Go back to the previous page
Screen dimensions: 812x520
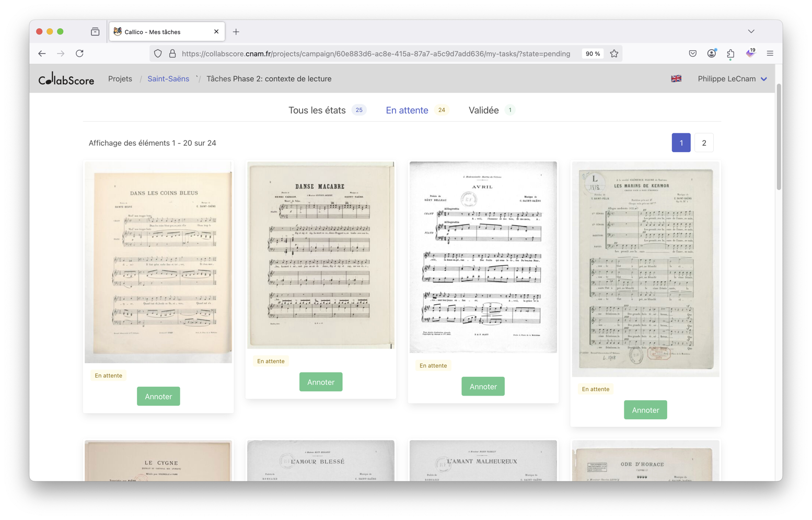click(42, 53)
